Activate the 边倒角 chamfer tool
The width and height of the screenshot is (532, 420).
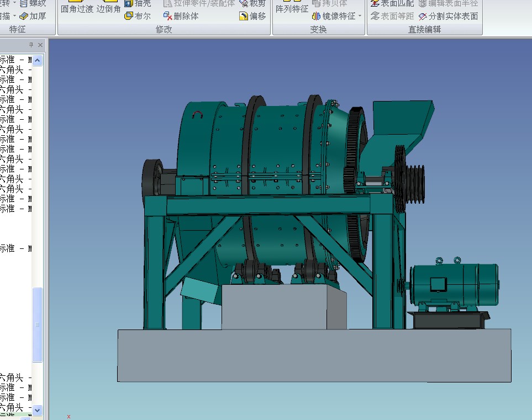(109, 9)
